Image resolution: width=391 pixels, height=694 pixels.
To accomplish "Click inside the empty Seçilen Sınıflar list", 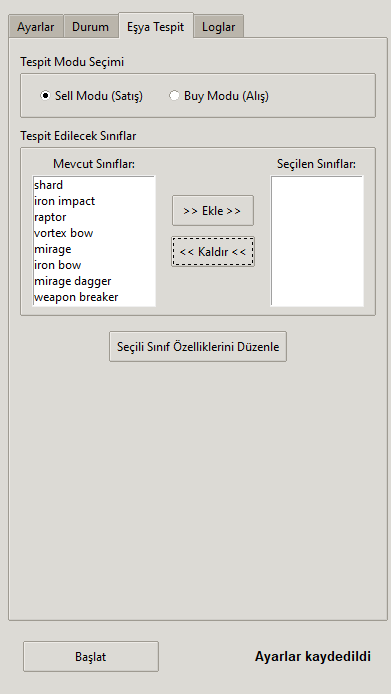I will point(317,241).
